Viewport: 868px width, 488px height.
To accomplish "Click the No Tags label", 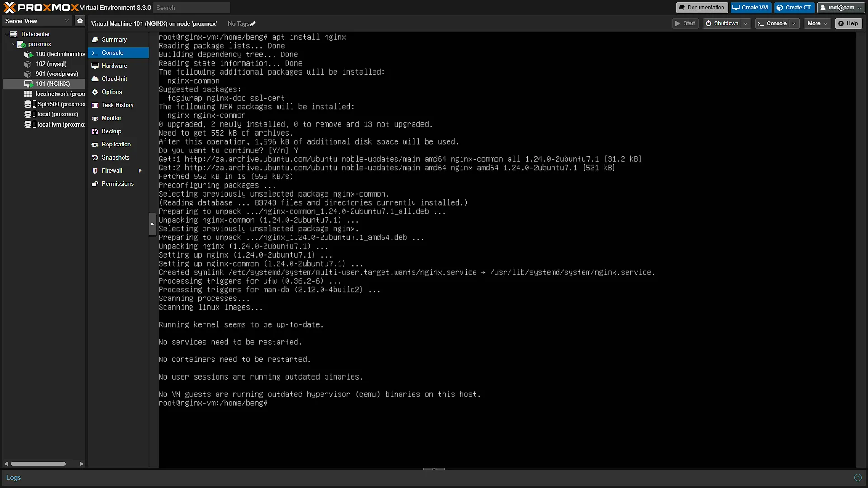I will pos(238,23).
